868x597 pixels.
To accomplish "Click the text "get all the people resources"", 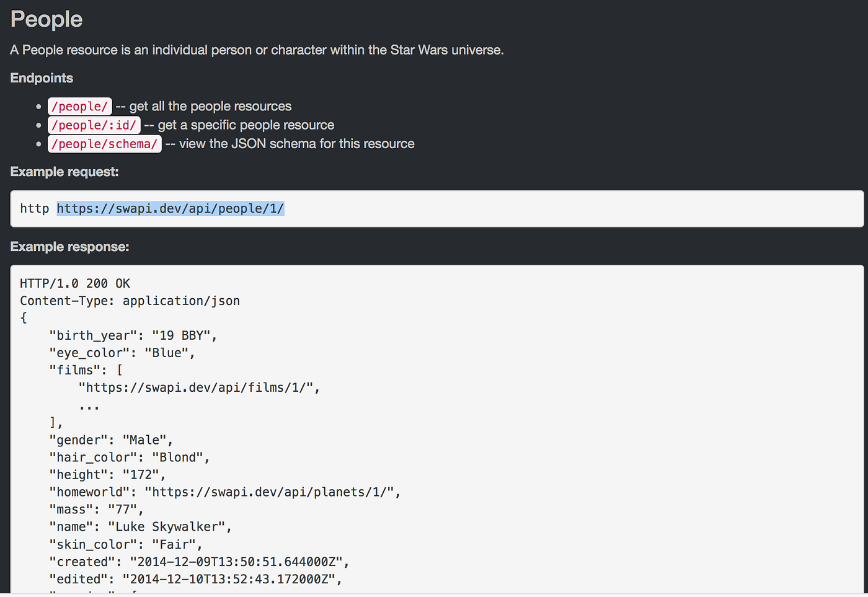I will tap(210, 106).
